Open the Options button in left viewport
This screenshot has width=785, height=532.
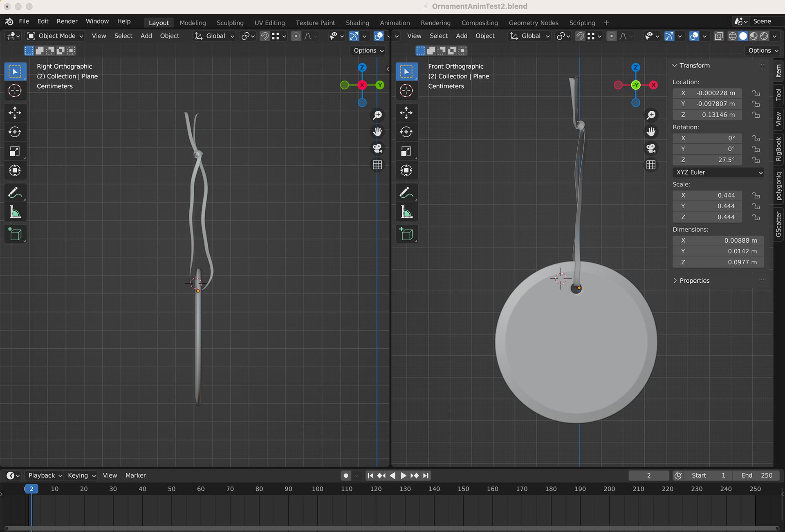368,50
